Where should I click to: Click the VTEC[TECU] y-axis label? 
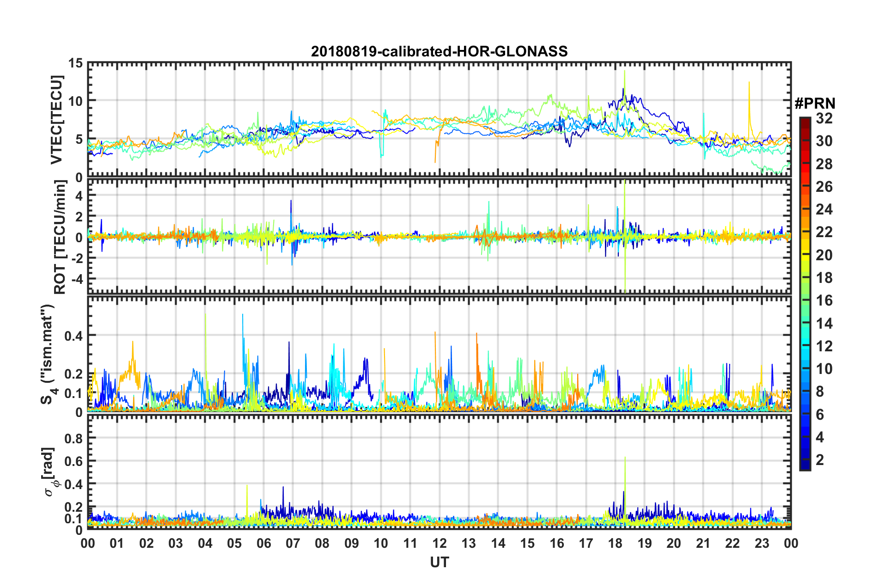coord(56,120)
